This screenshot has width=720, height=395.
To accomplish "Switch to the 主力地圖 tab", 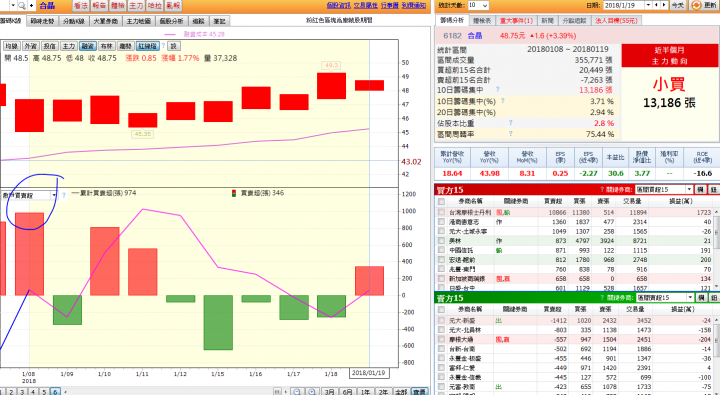I will (x=139, y=21).
